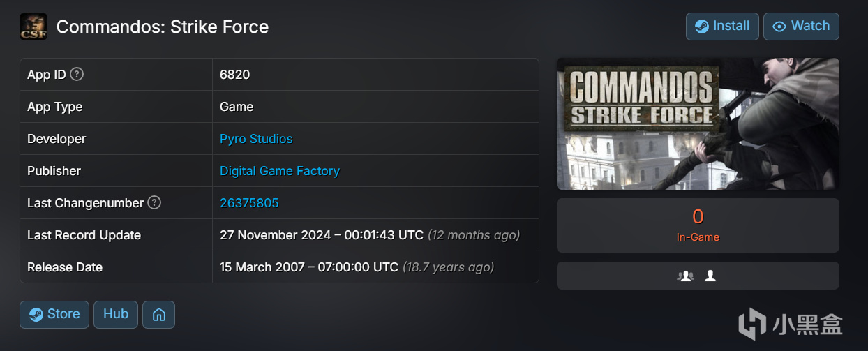
Task: Click the Commandos: Strike Force page title
Action: (163, 27)
